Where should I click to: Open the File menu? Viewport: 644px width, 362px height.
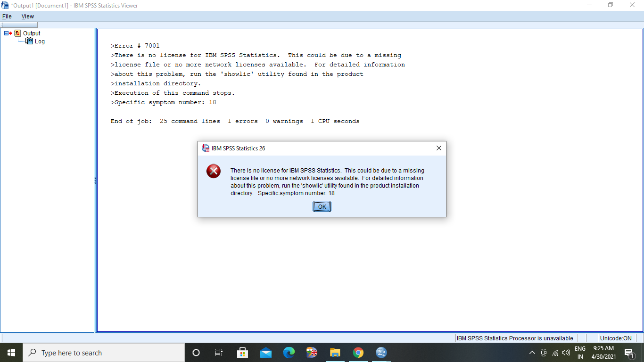tap(7, 16)
